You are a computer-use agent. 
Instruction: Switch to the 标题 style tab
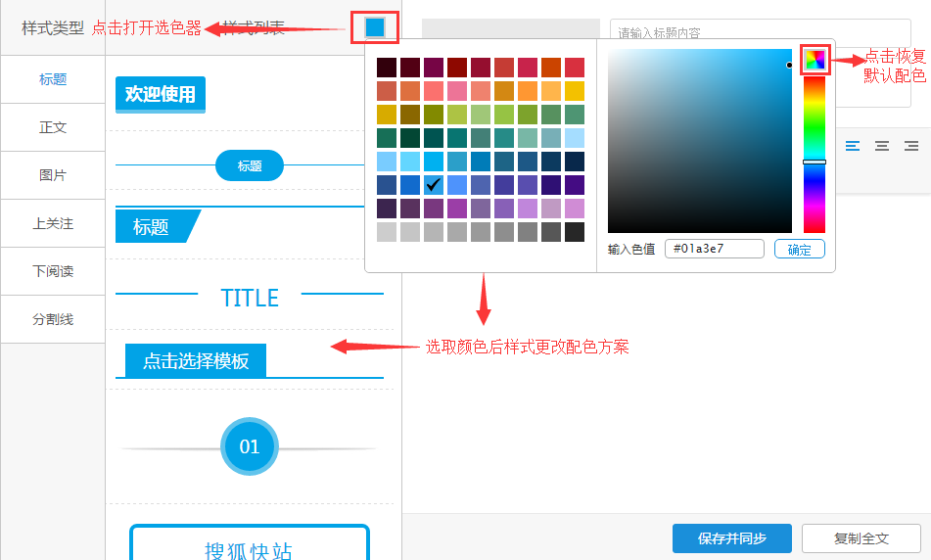53,79
